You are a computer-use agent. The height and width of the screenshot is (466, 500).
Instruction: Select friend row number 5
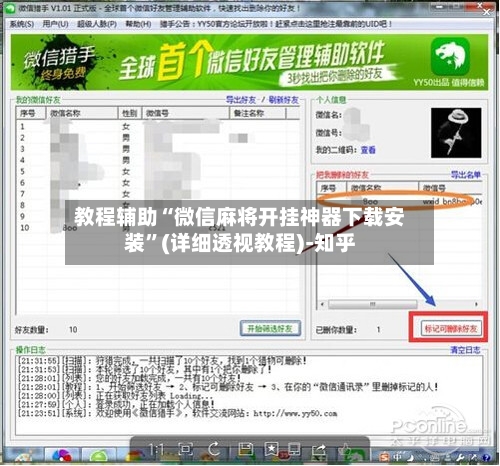(x=159, y=172)
